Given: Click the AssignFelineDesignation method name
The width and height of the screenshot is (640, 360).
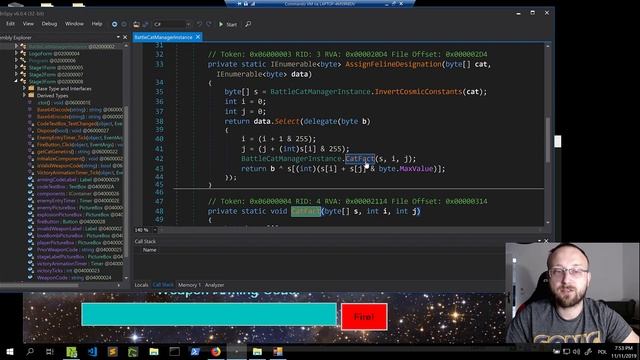Looking at the screenshot, I should (x=393, y=64).
